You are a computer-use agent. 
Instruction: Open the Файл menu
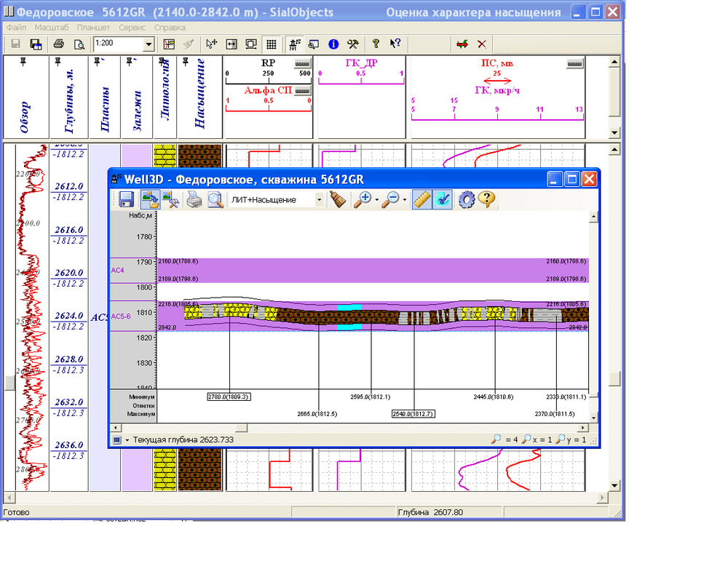16,28
